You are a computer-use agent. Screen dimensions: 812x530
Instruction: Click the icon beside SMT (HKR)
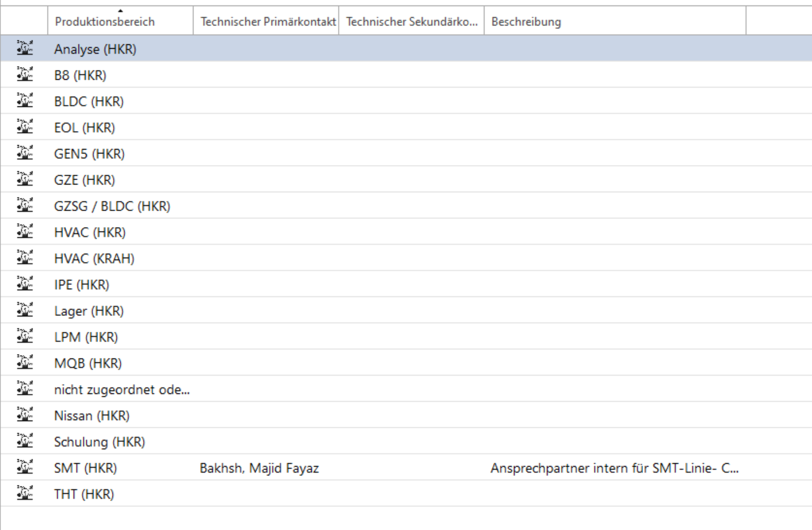(x=25, y=467)
